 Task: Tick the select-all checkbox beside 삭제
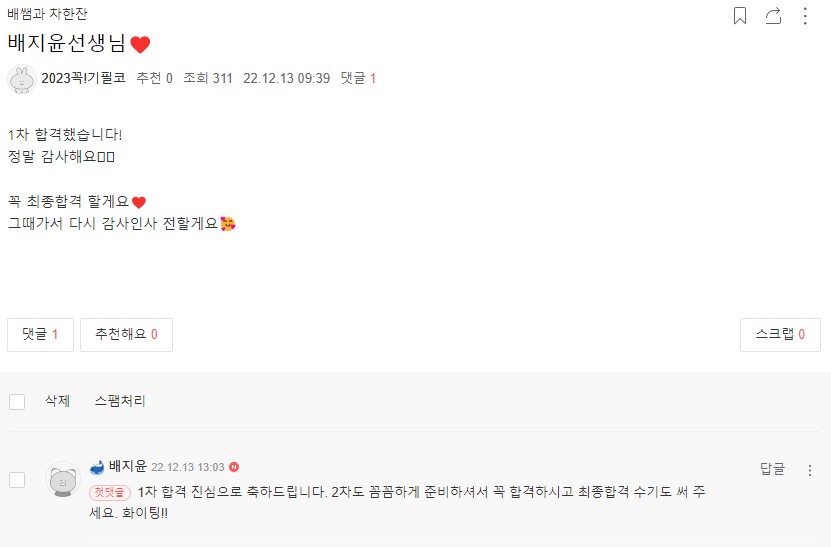[17, 402]
